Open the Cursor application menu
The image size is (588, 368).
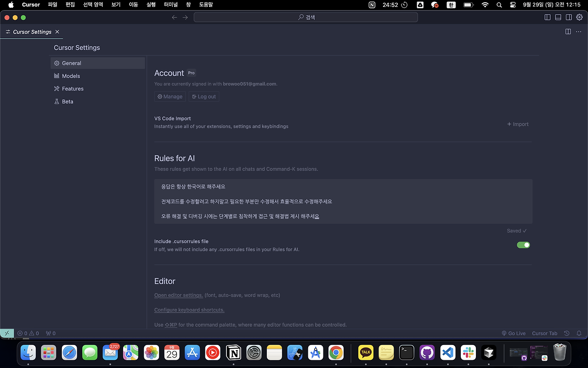point(31,5)
